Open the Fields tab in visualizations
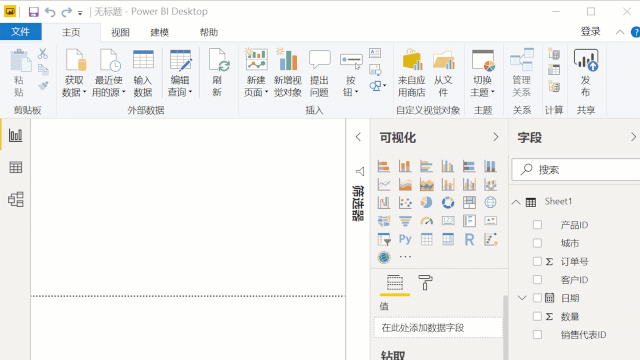 395,282
